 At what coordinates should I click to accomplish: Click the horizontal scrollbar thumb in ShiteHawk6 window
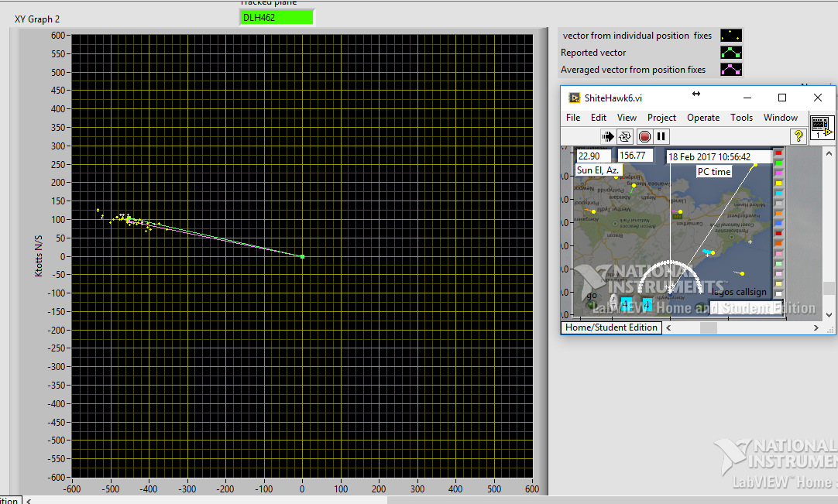pos(708,327)
